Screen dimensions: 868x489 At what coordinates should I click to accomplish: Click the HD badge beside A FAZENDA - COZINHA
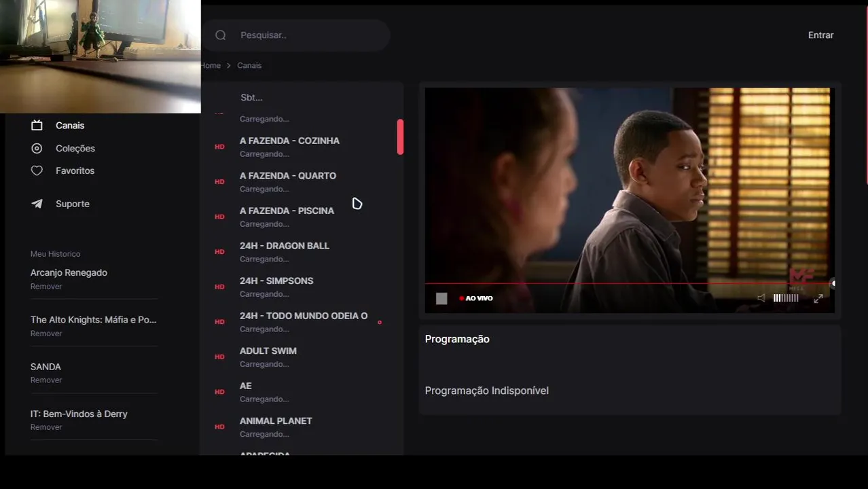coord(219,147)
